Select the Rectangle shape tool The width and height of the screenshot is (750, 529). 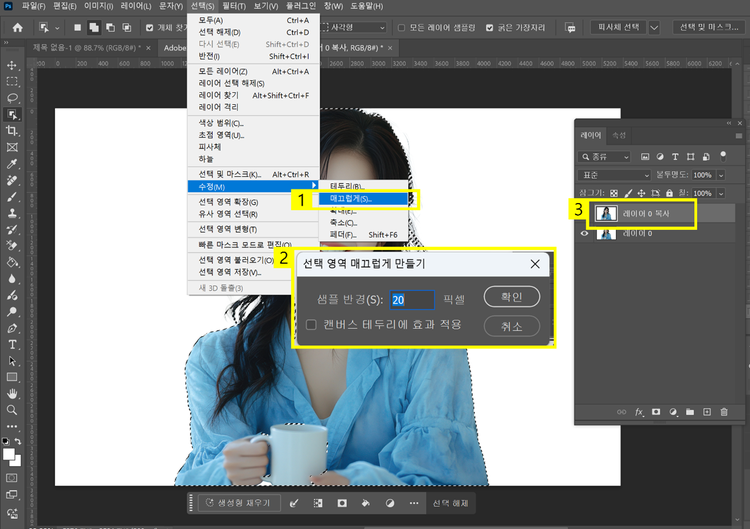(x=12, y=377)
